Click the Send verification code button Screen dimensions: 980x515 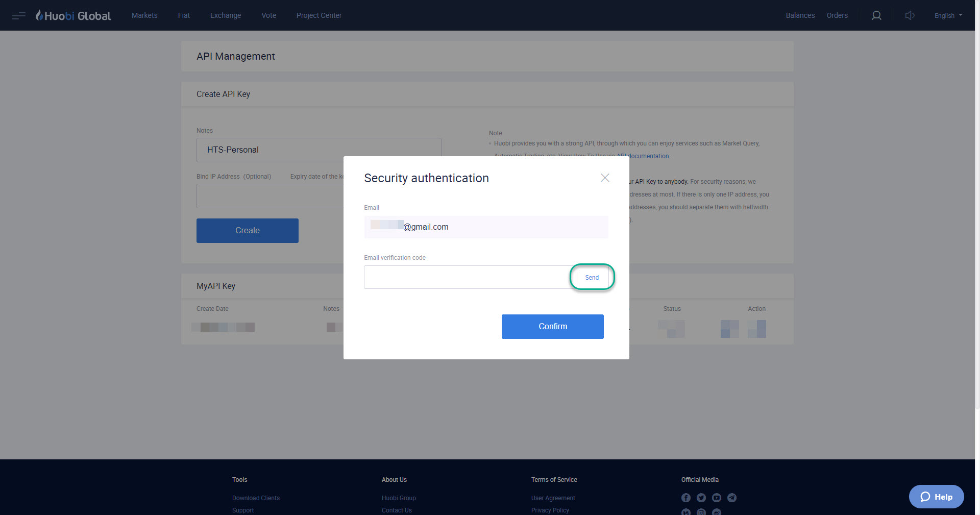click(592, 277)
